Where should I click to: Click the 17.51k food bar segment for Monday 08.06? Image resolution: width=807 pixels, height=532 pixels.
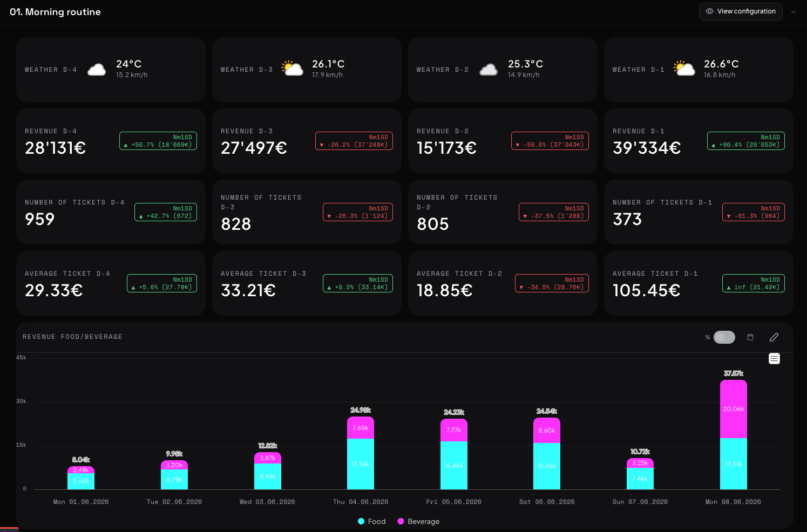[x=734, y=463]
